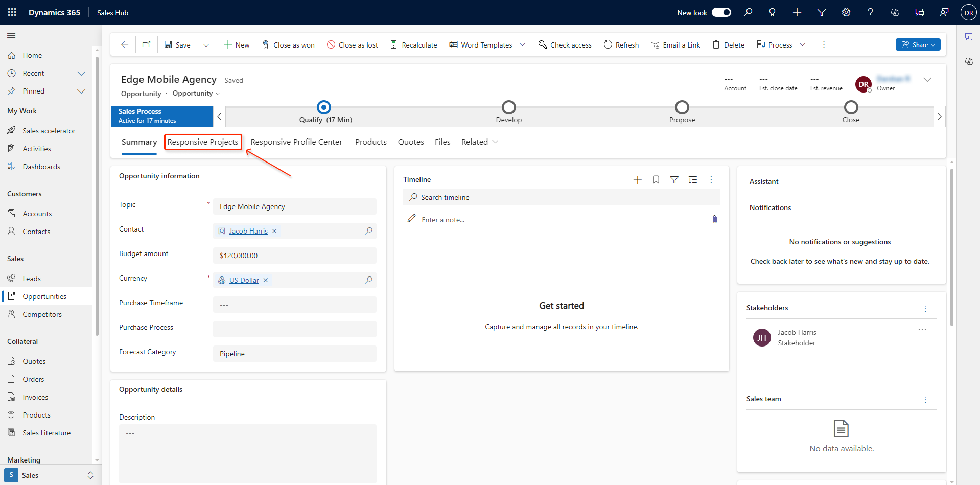Click the timeline sort list icon
Image resolution: width=980 pixels, height=485 pixels.
click(x=693, y=180)
